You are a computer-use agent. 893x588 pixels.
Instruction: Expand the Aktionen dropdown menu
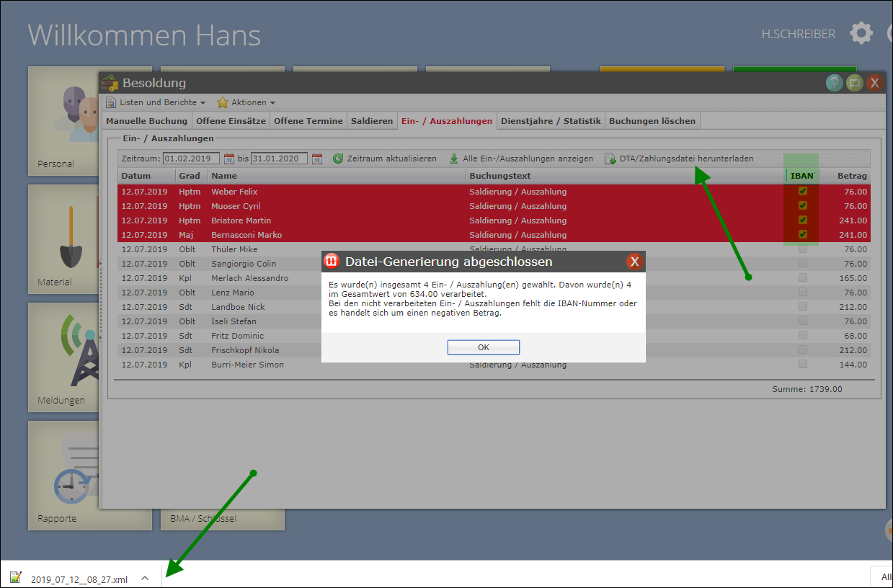pyautogui.click(x=246, y=102)
